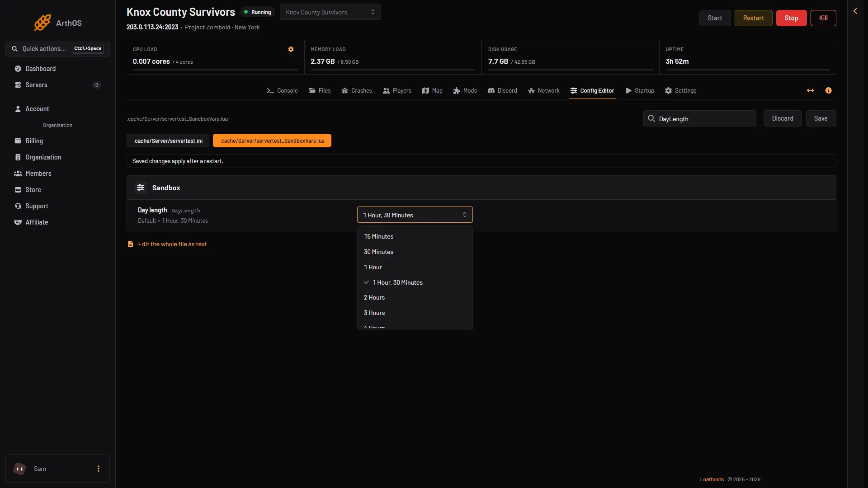The image size is (868, 488).
Task: Open the Discord tab
Action: point(502,90)
